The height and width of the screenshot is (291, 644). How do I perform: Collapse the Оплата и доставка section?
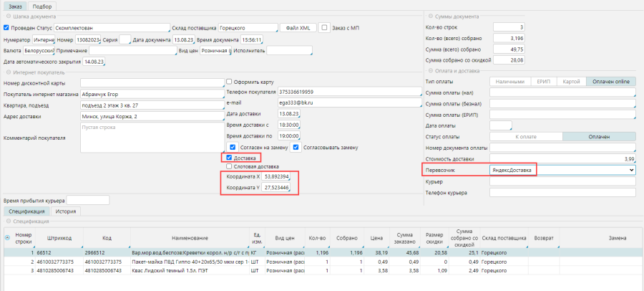(429, 70)
